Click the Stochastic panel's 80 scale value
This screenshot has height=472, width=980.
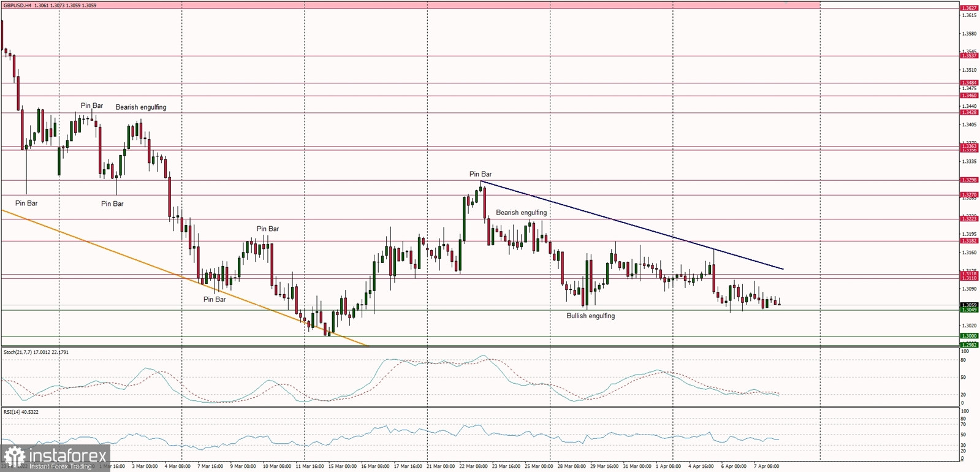[x=964, y=360]
